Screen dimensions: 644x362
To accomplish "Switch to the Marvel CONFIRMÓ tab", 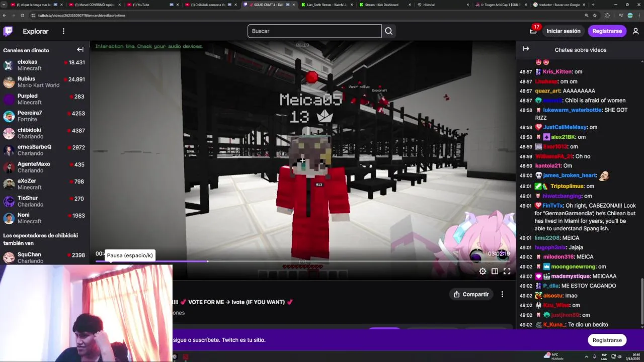I will pos(94,5).
